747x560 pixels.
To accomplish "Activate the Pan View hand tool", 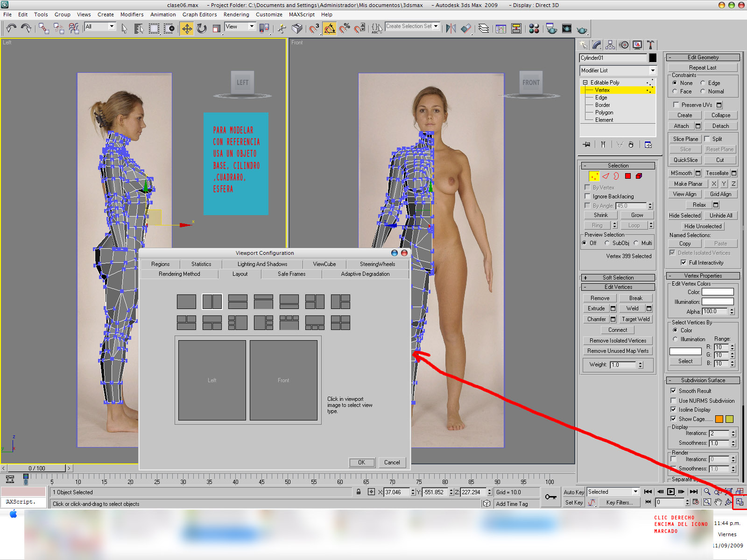I will [718, 502].
